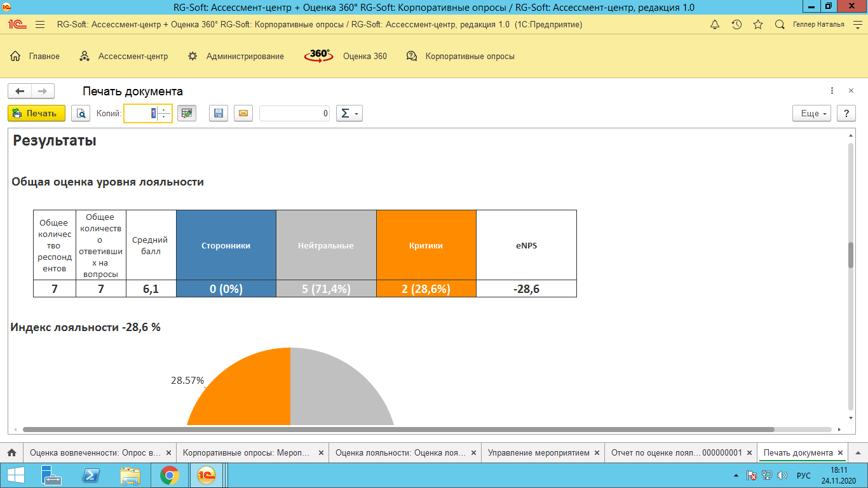Viewport: 868px width, 488px height.
Task: Open Windows Start menu
Action: pyautogui.click(x=15, y=475)
